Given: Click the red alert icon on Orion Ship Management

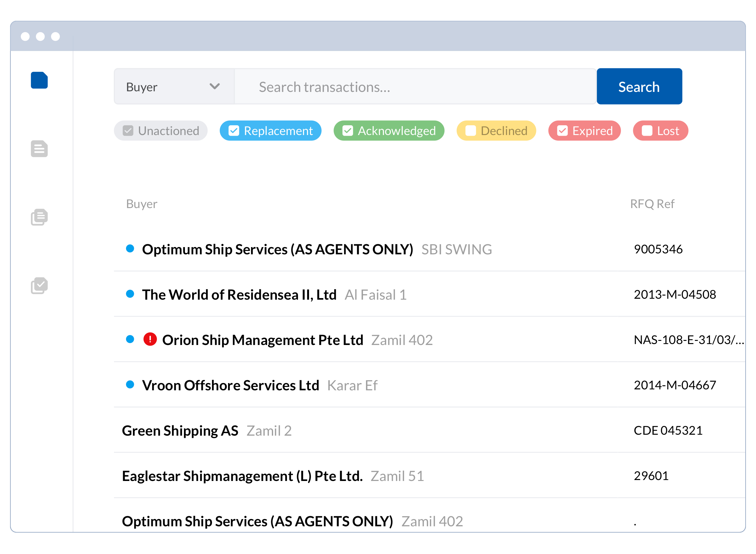Looking at the screenshot, I should click(151, 339).
